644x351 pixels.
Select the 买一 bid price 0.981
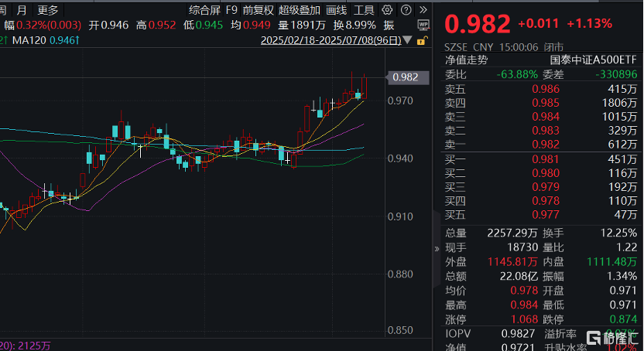(x=546, y=159)
